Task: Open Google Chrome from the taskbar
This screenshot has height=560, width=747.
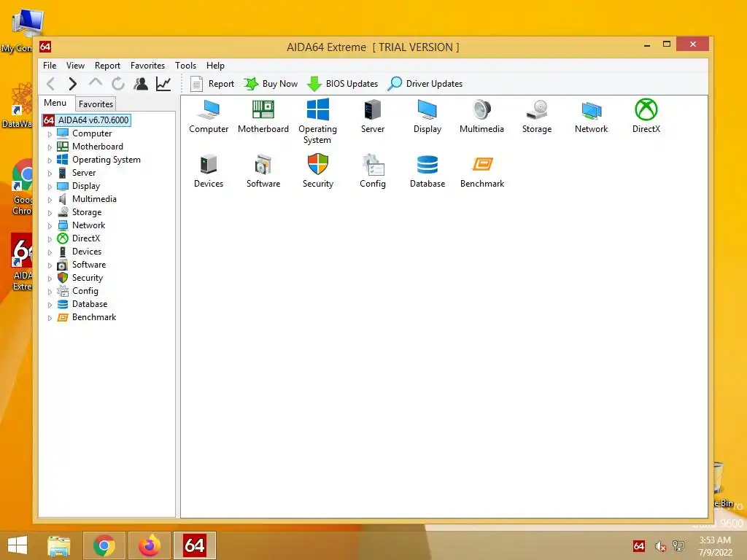Action: pyautogui.click(x=104, y=545)
